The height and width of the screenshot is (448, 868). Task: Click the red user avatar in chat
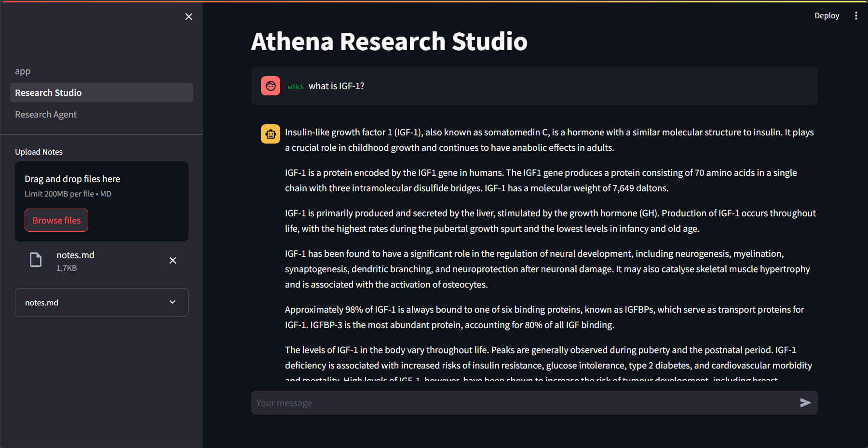[271, 85]
